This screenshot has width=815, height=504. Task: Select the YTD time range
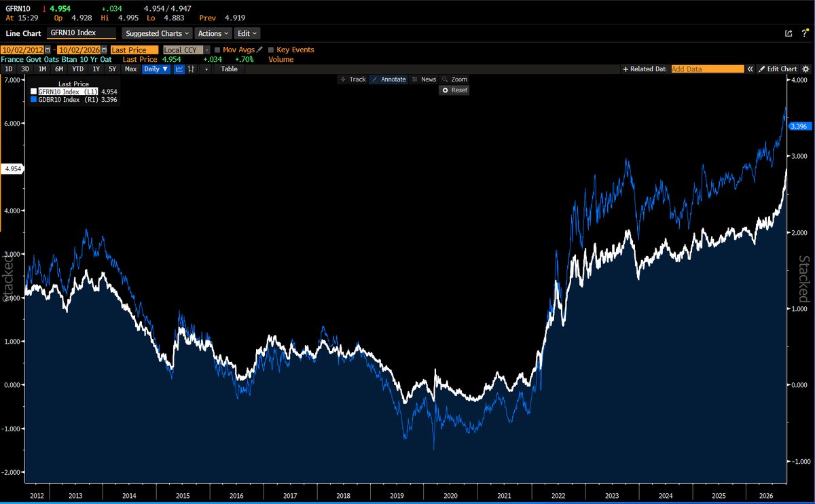[78, 69]
